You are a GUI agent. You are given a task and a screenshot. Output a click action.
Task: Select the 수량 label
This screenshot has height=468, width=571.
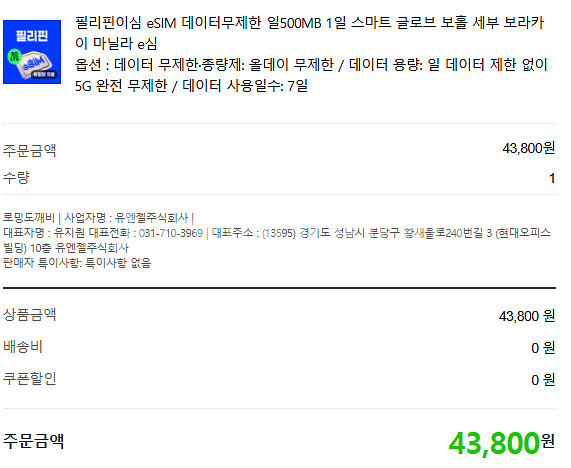(x=16, y=178)
